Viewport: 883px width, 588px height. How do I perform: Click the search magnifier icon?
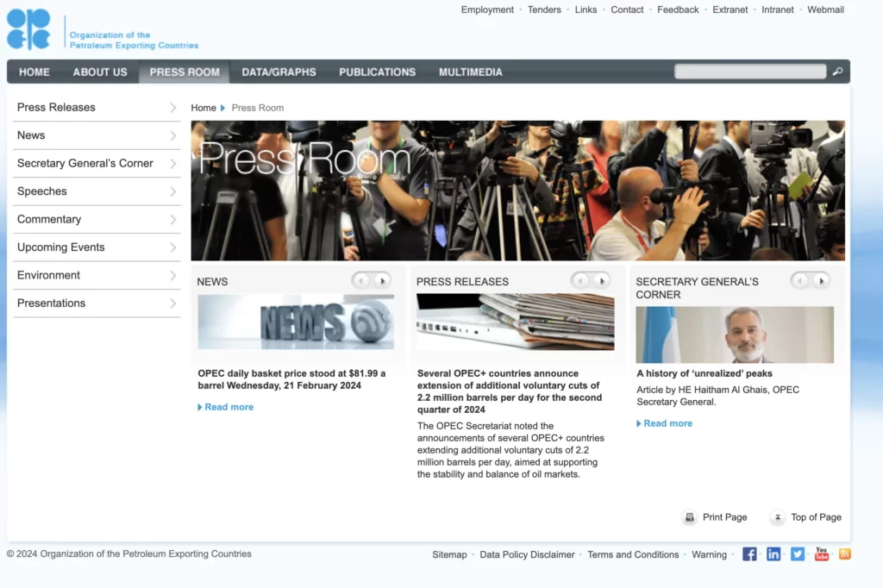[x=837, y=72]
